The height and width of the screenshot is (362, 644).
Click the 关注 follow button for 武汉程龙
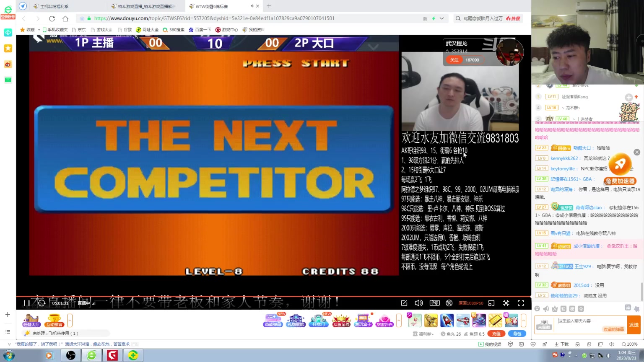coord(454,60)
